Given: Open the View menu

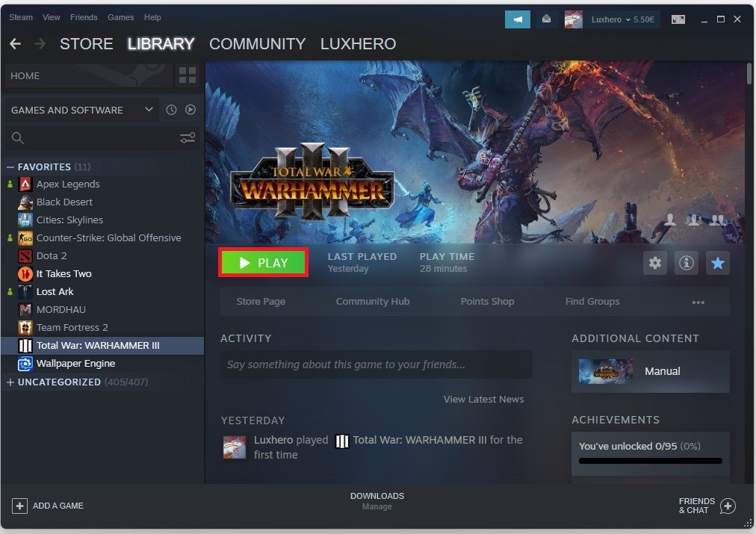Looking at the screenshot, I should click(51, 17).
